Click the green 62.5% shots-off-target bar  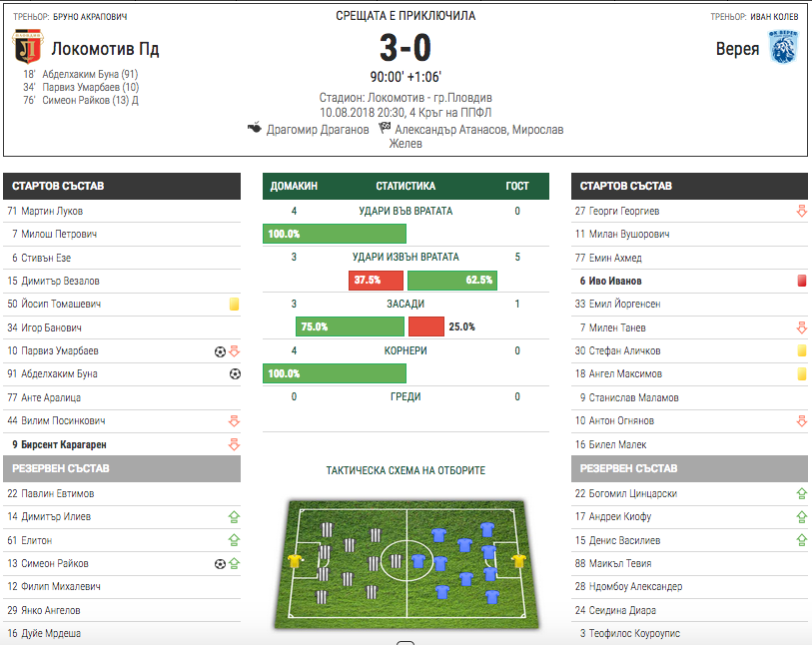(x=452, y=280)
